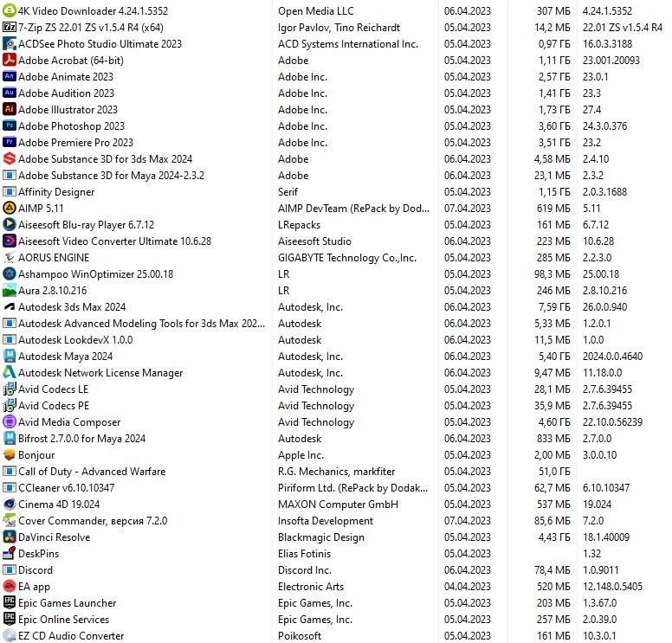Select version 24.3.0.376
Image resolution: width=672 pixels, height=643 pixels.
click(604, 126)
